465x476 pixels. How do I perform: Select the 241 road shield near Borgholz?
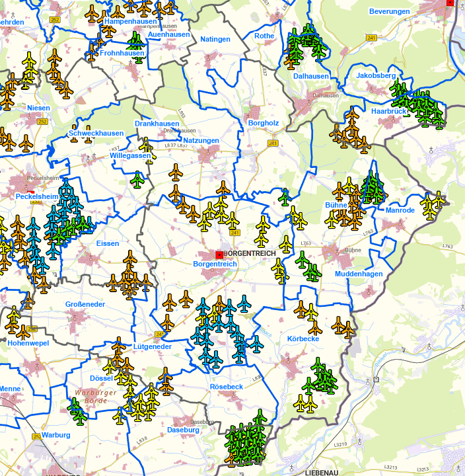coord(273,143)
